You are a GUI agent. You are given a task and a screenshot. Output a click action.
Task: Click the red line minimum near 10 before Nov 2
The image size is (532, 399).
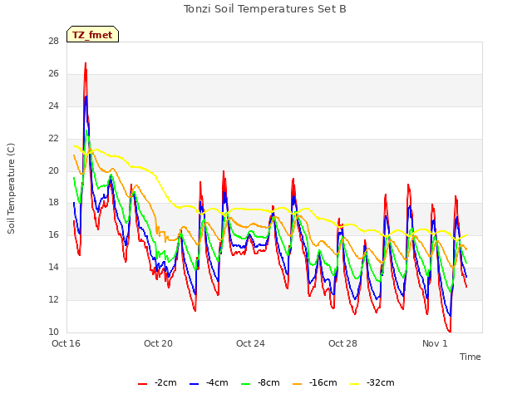point(450,332)
